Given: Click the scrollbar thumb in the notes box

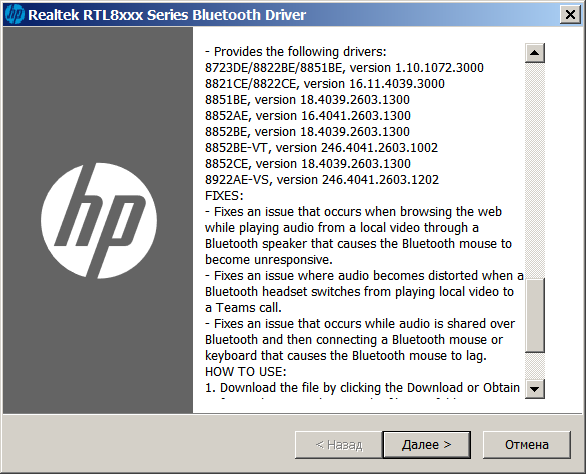Looking at the screenshot, I should pyautogui.click(x=534, y=315).
